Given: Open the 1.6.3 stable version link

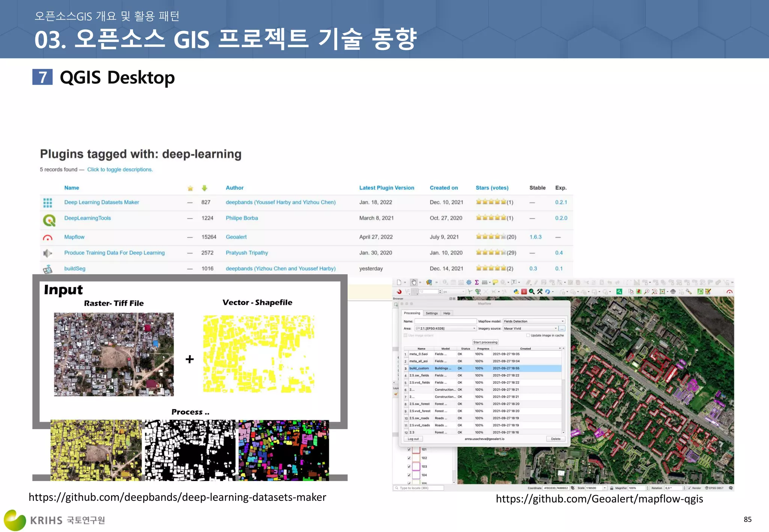Looking at the screenshot, I should click(535, 237).
